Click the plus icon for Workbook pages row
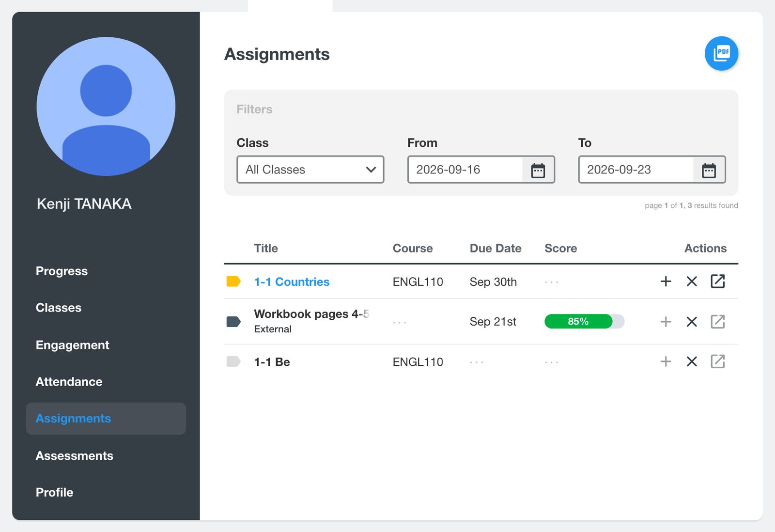This screenshot has height=532, width=775. point(666,322)
